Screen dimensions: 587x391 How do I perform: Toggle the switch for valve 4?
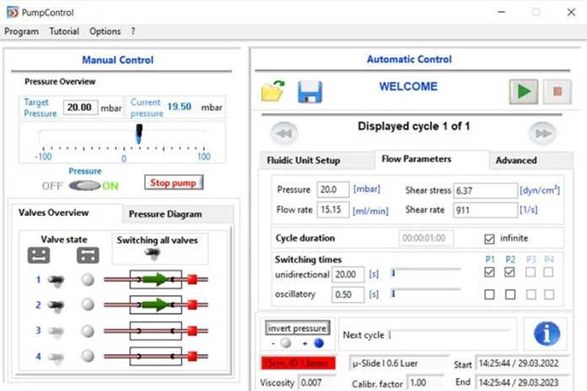click(x=56, y=358)
